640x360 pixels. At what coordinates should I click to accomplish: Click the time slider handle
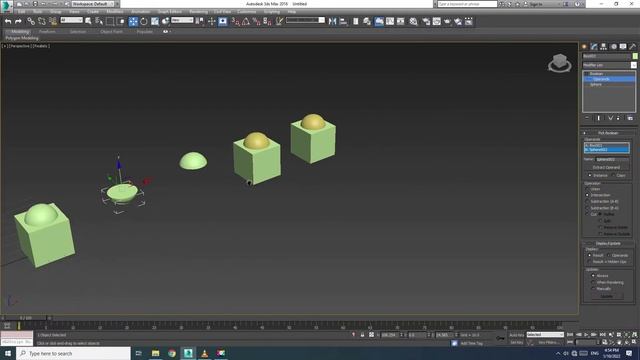click(25, 318)
